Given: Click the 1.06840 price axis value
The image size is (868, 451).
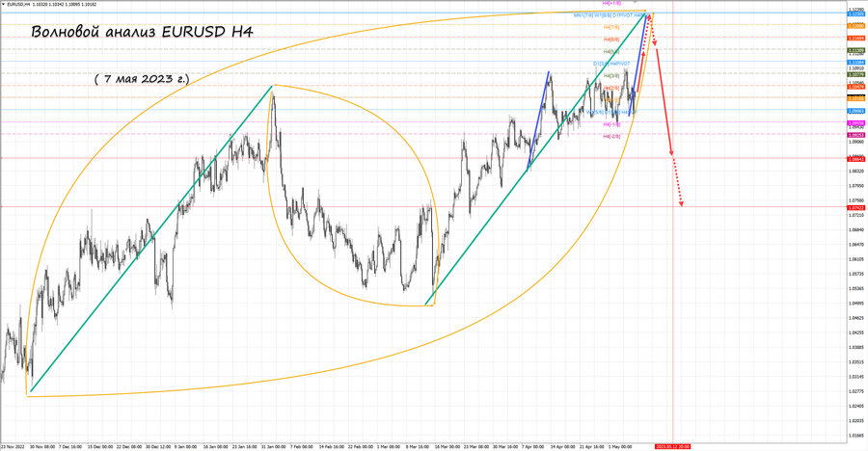Looking at the screenshot, I should tap(856, 229).
